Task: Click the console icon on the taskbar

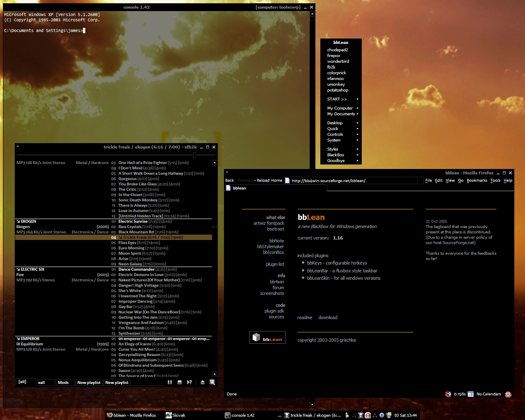Action: [x=228, y=415]
